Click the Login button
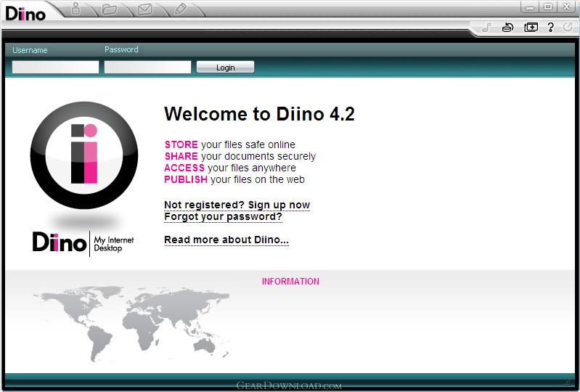The width and height of the screenshot is (580, 392). tap(225, 68)
